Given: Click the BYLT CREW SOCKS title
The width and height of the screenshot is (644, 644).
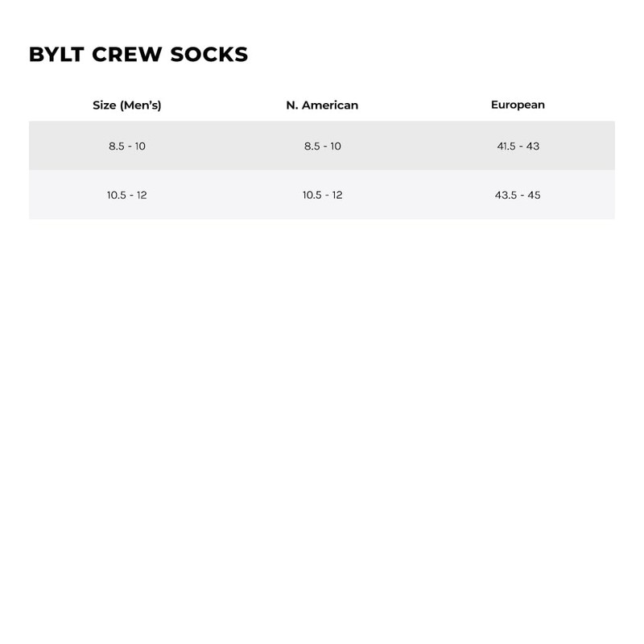Looking at the screenshot, I should (x=138, y=55).
